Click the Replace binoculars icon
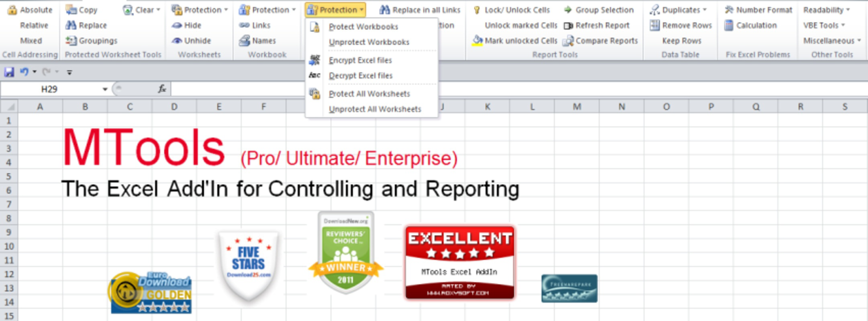The image size is (868, 321). [71, 25]
